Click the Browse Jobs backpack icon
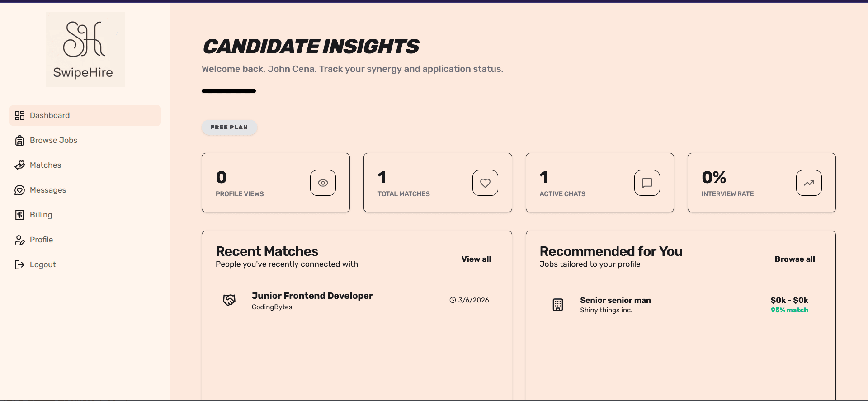868x401 pixels. (x=19, y=141)
